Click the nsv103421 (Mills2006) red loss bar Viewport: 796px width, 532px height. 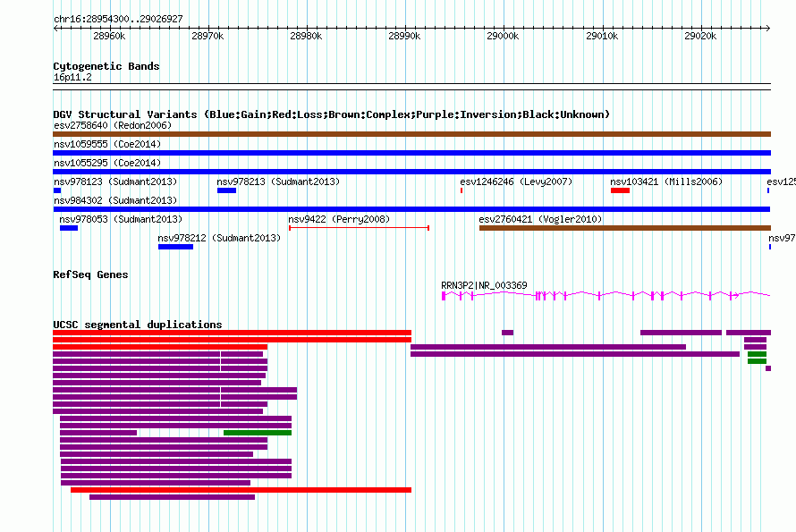click(620, 190)
